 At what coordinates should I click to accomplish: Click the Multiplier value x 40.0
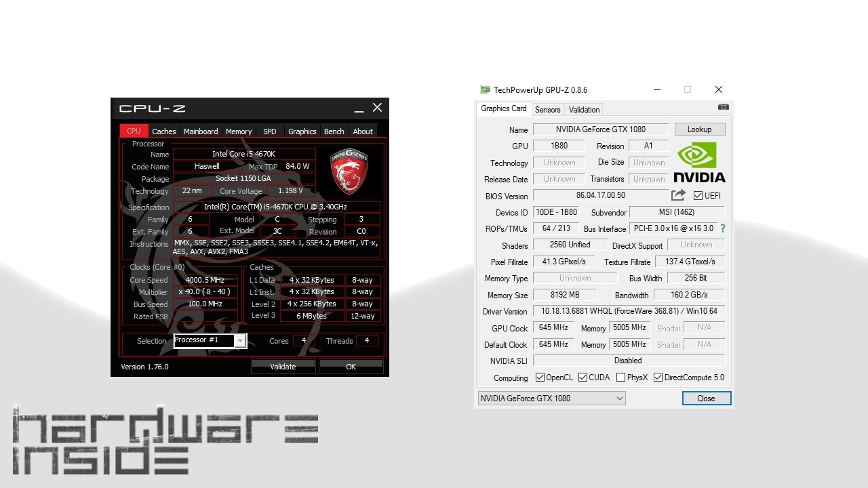click(x=205, y=292)
